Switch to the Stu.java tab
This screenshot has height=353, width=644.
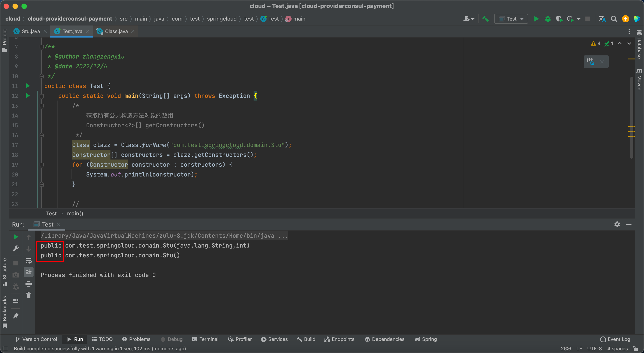pos(30,31)
